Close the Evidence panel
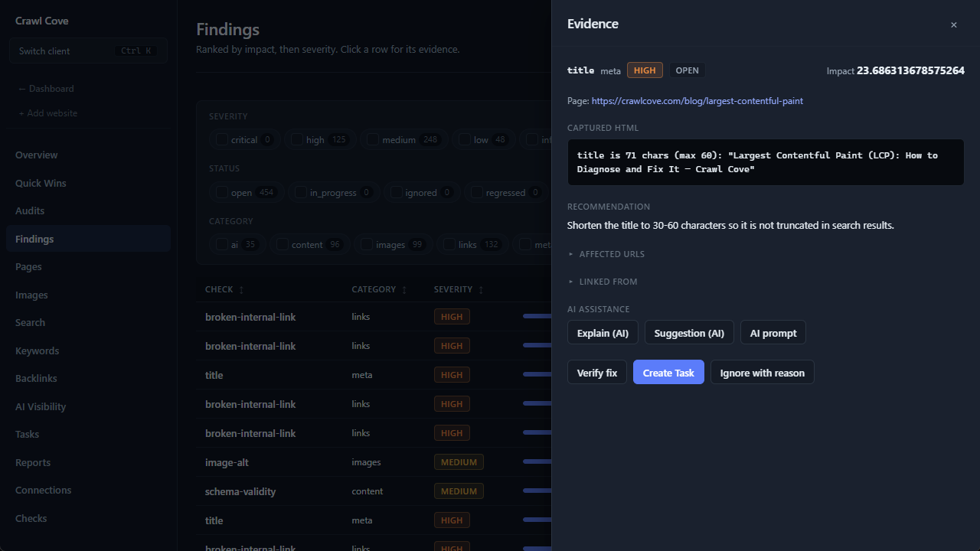 coord(953,24)
